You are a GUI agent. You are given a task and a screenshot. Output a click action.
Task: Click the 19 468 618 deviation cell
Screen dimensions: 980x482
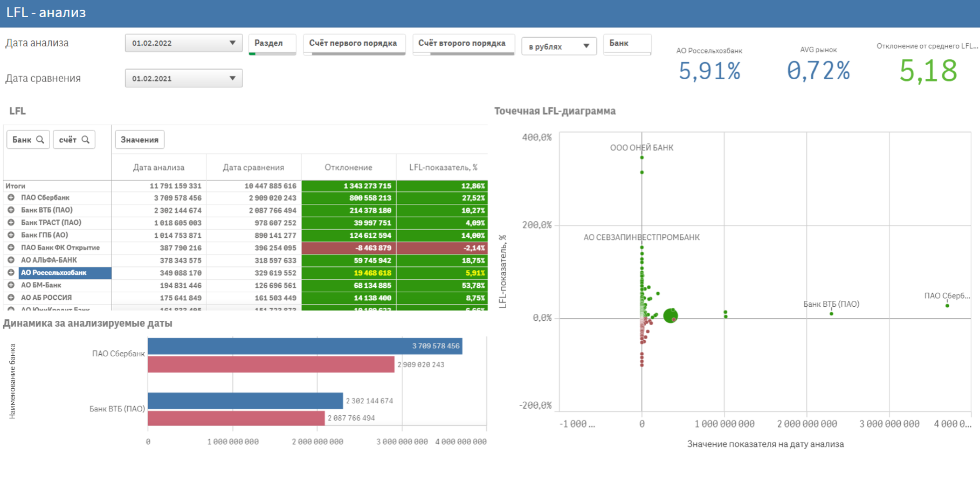click(x=349, y=273)
